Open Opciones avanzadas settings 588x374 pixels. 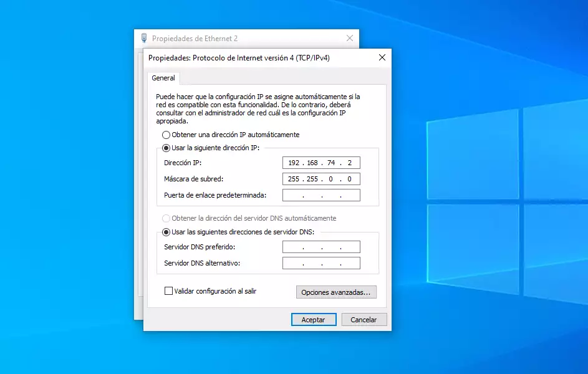tap(335, 292)
